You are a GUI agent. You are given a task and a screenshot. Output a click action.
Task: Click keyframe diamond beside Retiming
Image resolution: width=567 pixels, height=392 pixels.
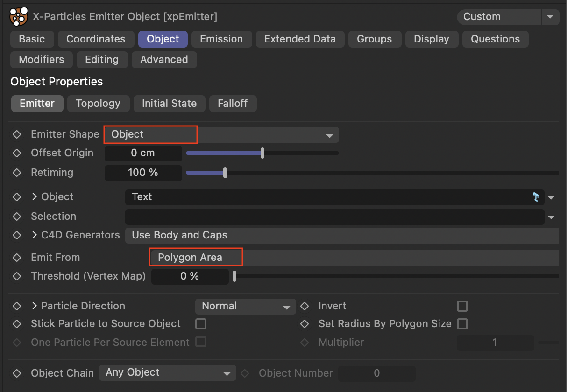(x=17, y=173)
